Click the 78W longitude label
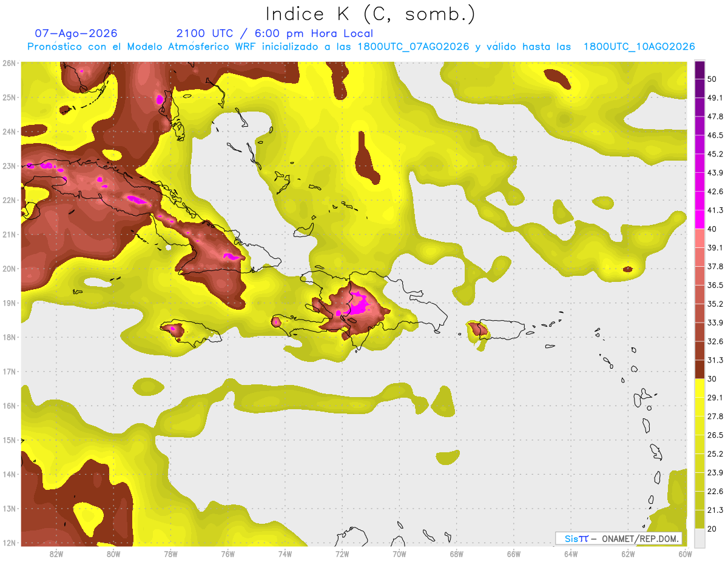The height and width of the screenshot is (562, 728). [170, 554]
